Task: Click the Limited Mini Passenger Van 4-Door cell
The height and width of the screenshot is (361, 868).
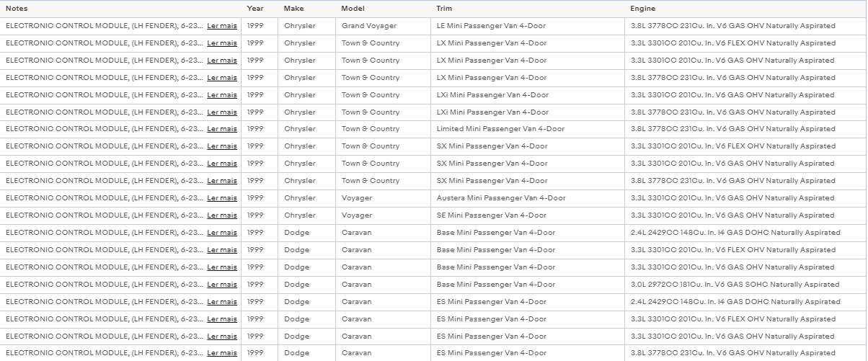Action: click(x=501, y=129)
